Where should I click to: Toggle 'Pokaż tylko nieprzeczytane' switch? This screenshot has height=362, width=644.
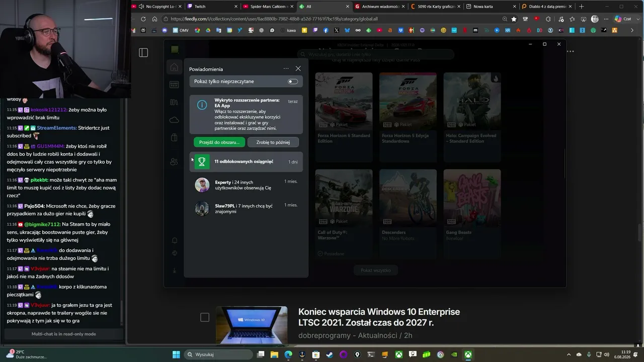(293, 81)
